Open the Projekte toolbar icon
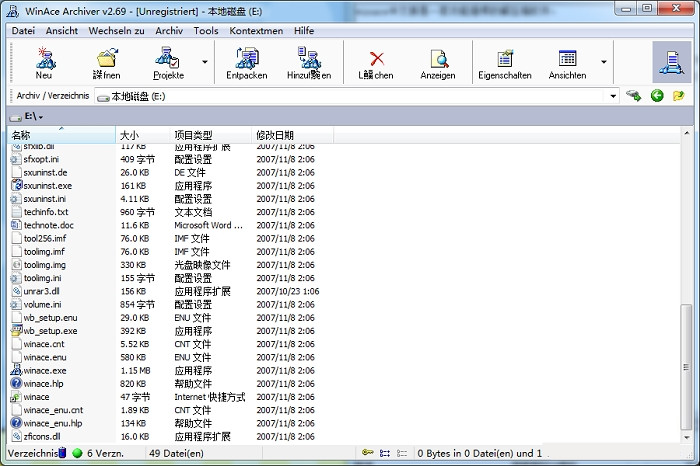The image size is (700, 466). pyautogui.click(x=167, y=58)
